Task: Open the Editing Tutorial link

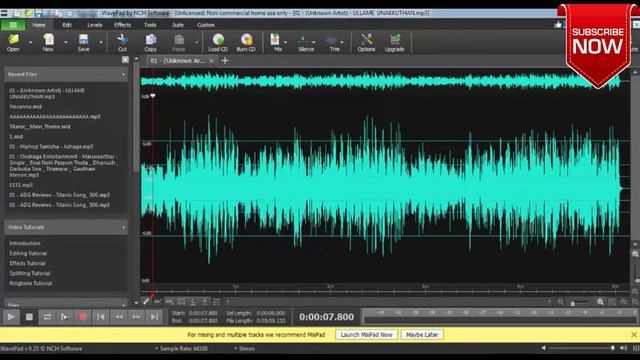Action: (28, 253)
